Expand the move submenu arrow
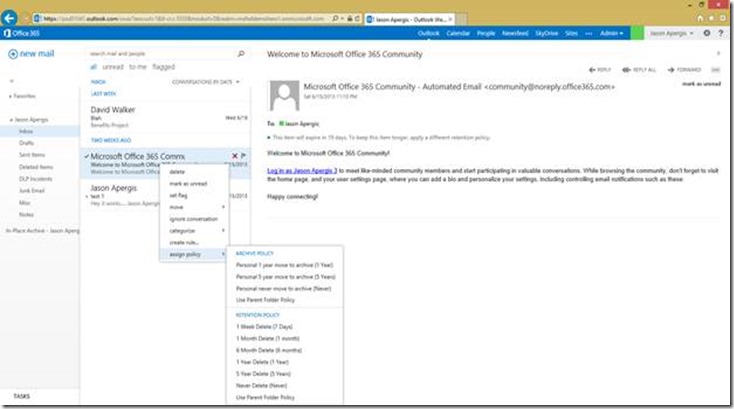This screenshot has width=734, height=409. click(223, 207)
